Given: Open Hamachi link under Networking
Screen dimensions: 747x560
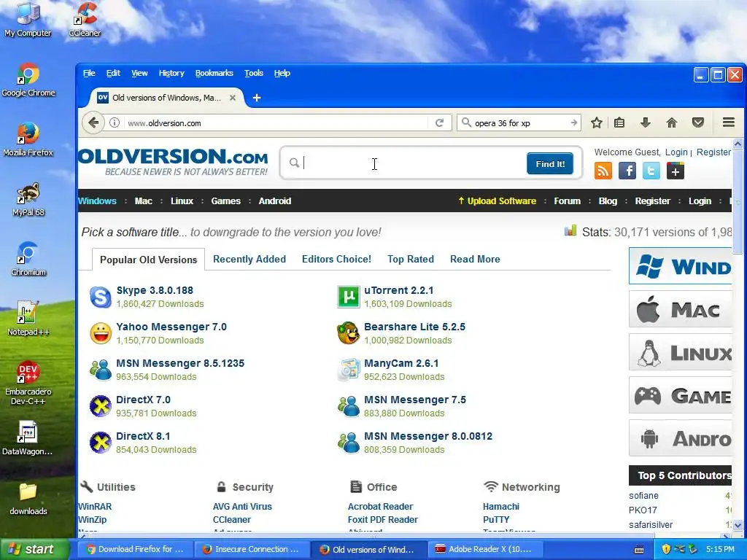Looking at the screenshot, I should click(501, 507).
